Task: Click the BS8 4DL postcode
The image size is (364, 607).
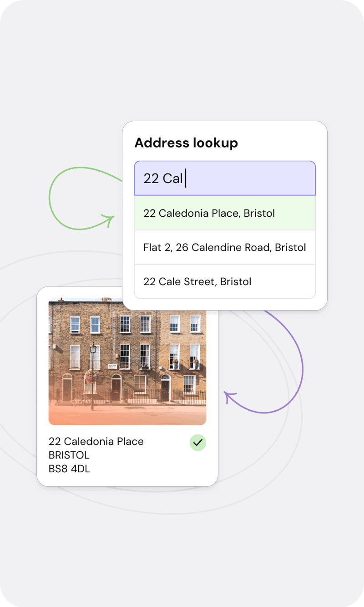Action: point(69,469)
